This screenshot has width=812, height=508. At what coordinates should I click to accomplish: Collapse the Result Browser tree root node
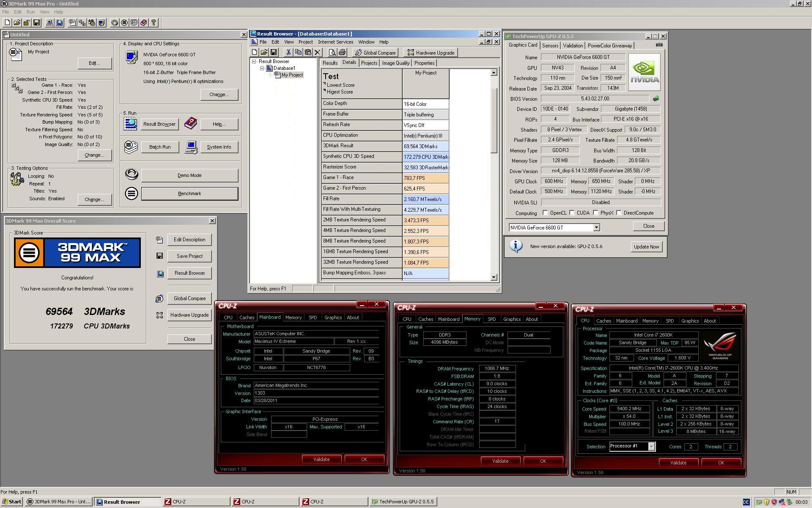254,61
